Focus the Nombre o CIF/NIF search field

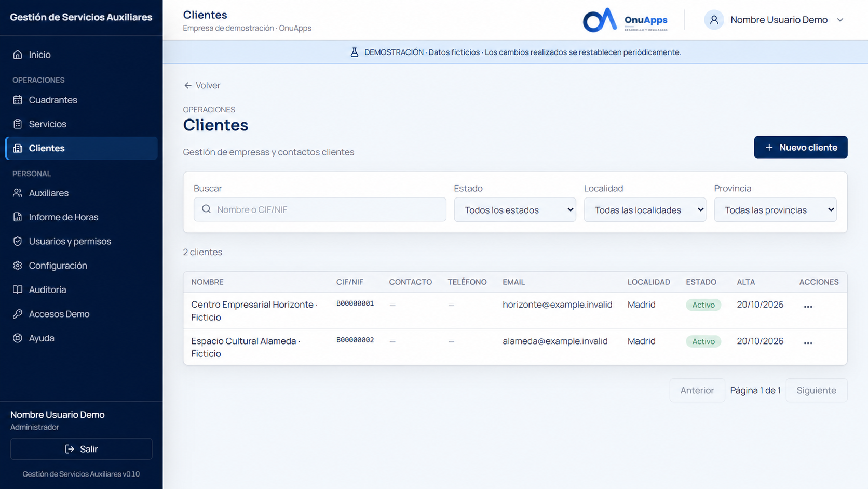[320, 209]
